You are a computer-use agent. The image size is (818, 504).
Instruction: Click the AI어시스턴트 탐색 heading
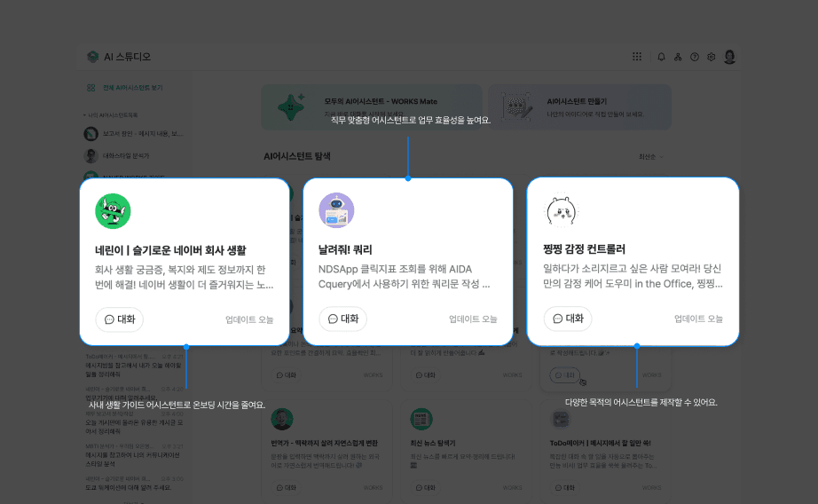point(297,156)
